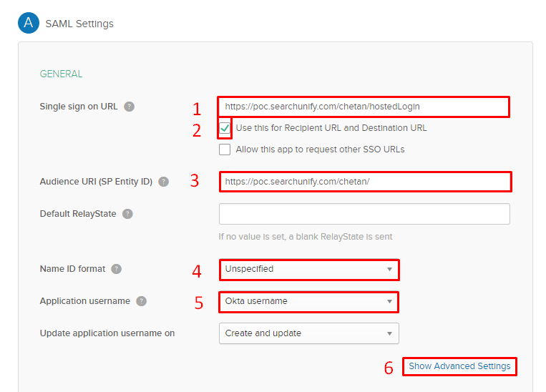Image resolution: width=546 pixels, height=392 pixels.
Task: Click help icon beside Name ID format
Action: (117, 269)
